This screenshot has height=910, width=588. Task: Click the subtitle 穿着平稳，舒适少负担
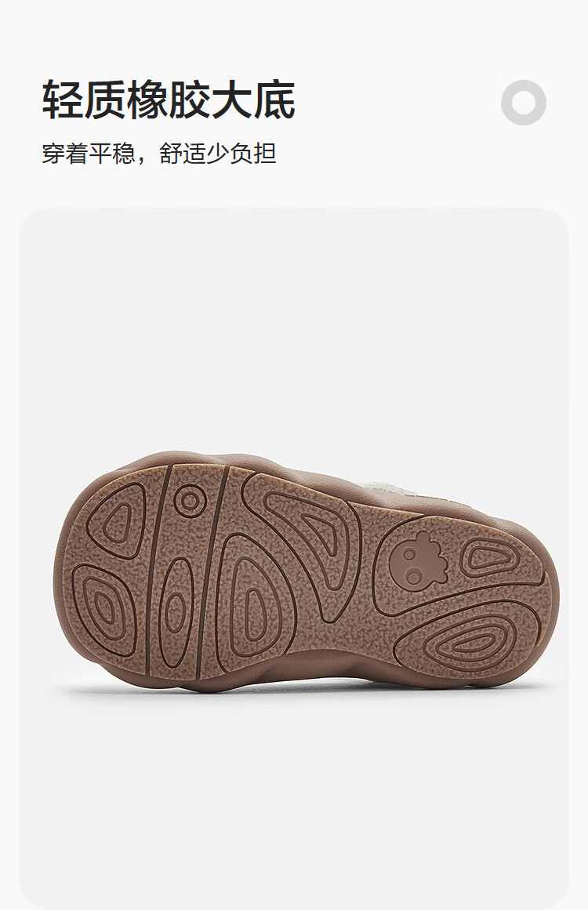159,154
